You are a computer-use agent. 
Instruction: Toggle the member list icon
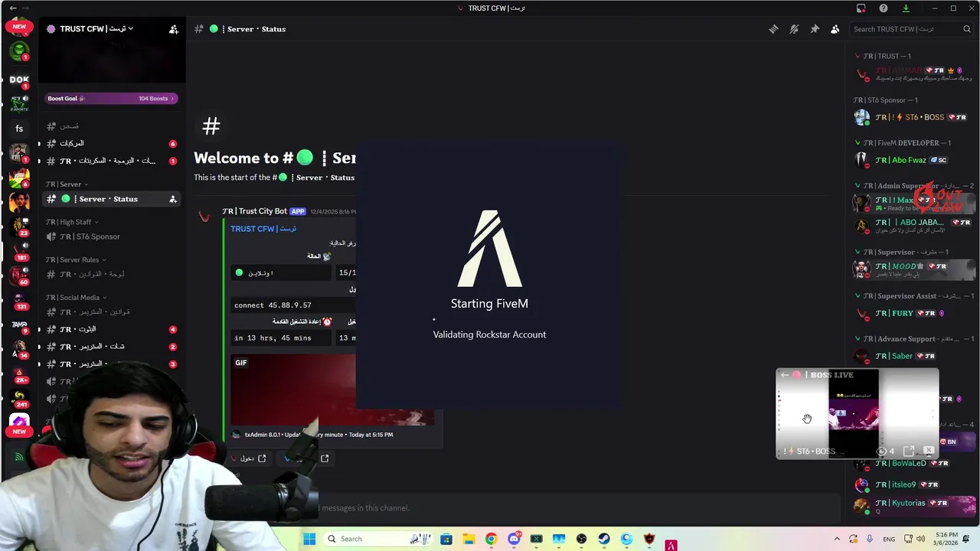tap(835, 29)
